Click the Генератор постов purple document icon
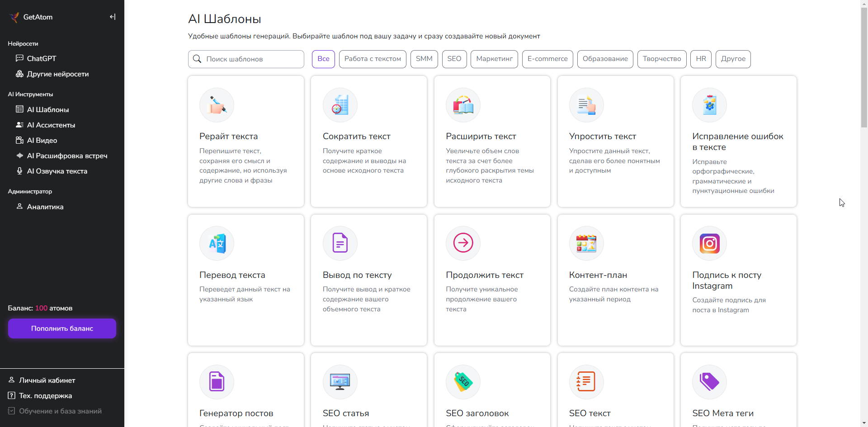Screen dimensions: 868x427 click(x=217, y=382)
